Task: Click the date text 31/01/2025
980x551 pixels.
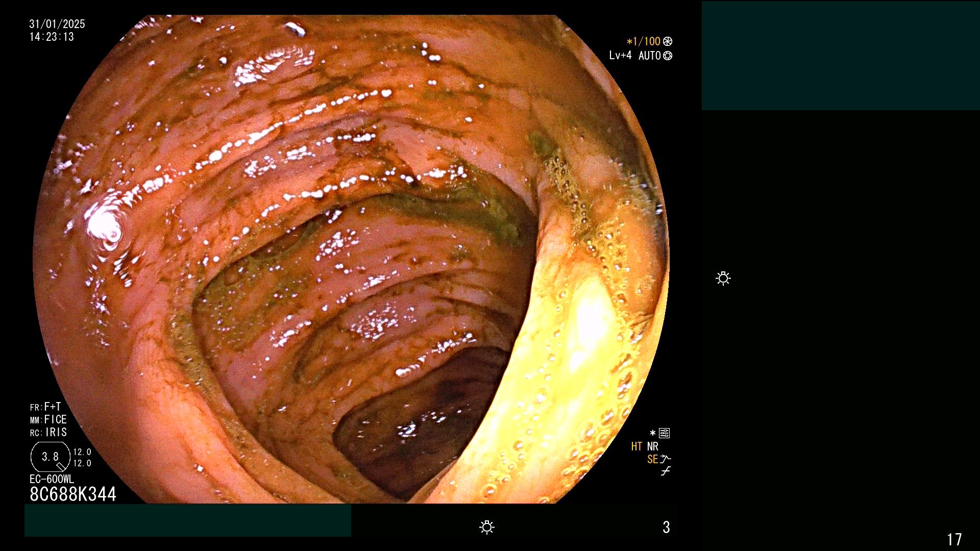Action: (57, 24)
